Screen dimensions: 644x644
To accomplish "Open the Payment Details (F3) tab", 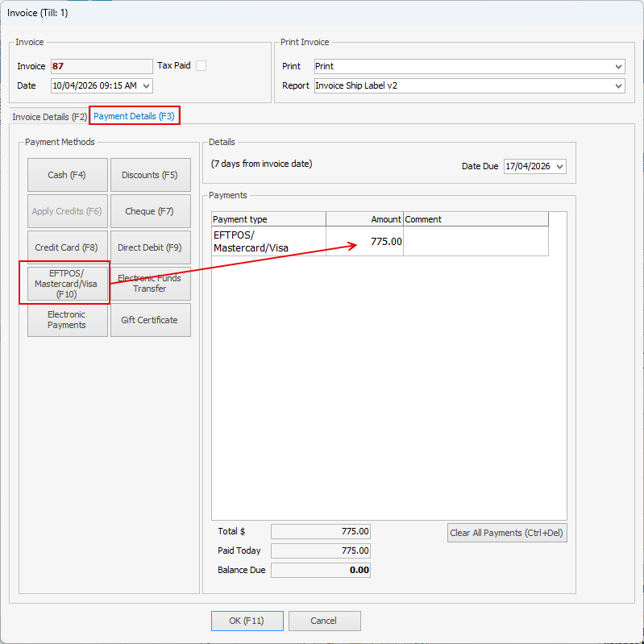I will [134, 116].
